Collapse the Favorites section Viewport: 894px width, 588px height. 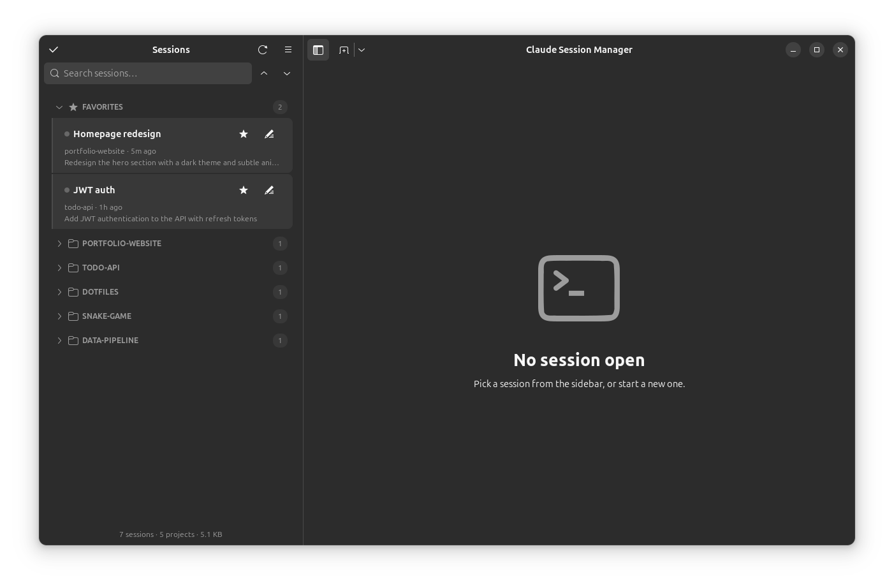59,107
